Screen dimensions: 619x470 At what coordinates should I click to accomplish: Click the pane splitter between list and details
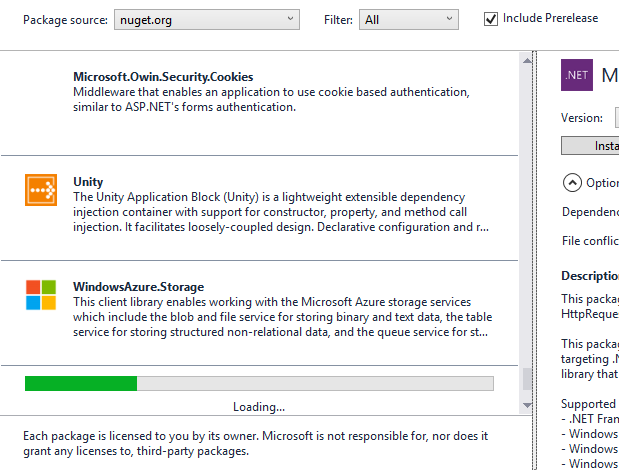pyautogui.click(x=535, y=260)
